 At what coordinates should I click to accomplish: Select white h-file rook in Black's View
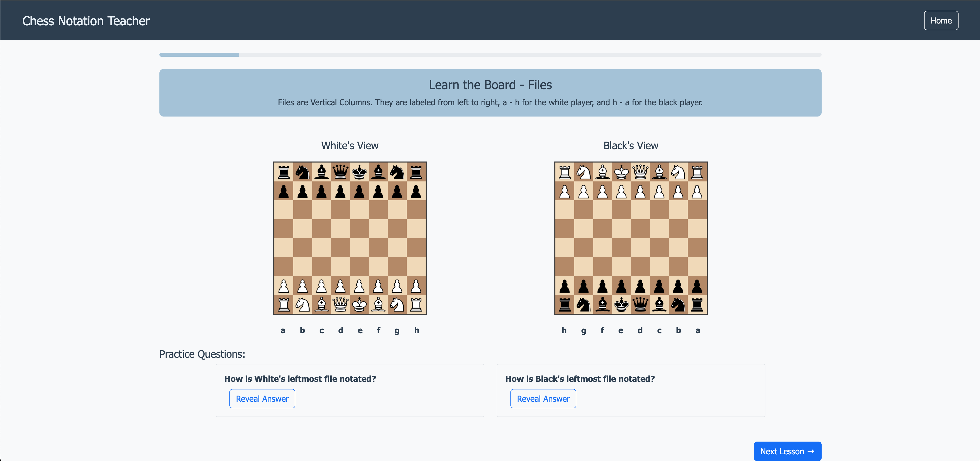pyautogui.click(x=565, y=172)
